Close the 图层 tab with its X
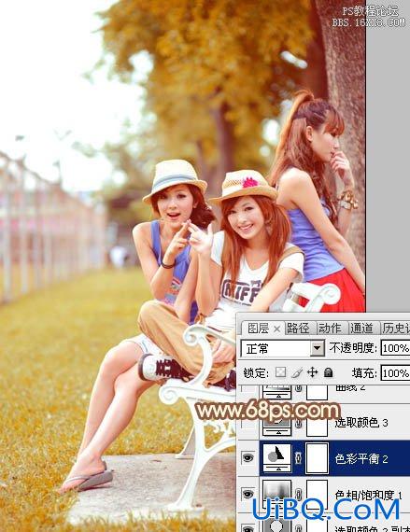 [x=277, y=329]
